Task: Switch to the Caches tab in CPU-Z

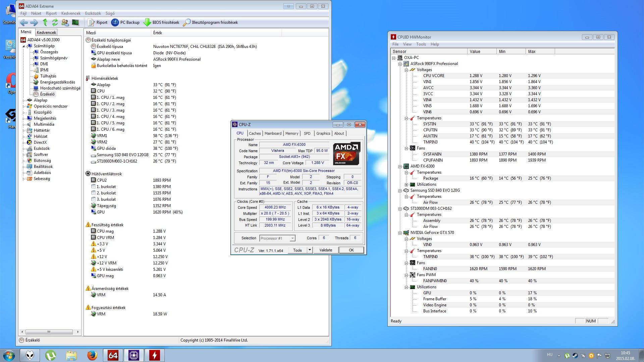Action: (x=255, y=133)
